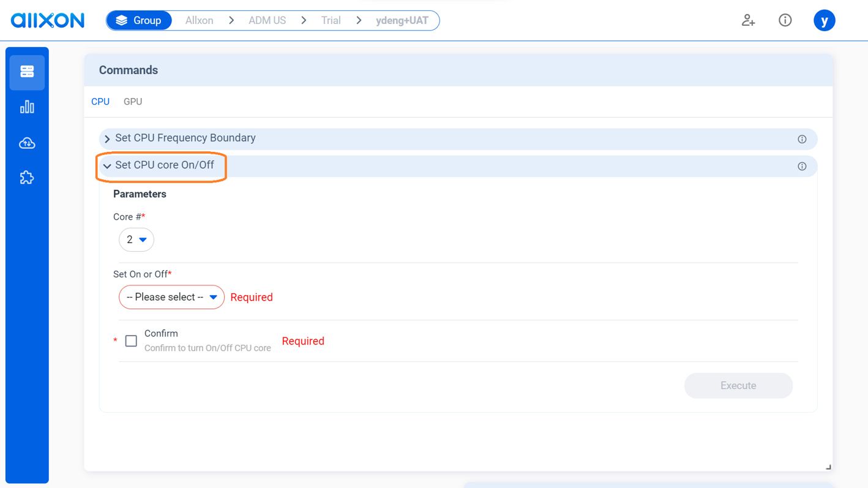Open the analytics bar-chart sidebar icon
The height and width of the screenshot is (488, 868).
tap(26, 107)
